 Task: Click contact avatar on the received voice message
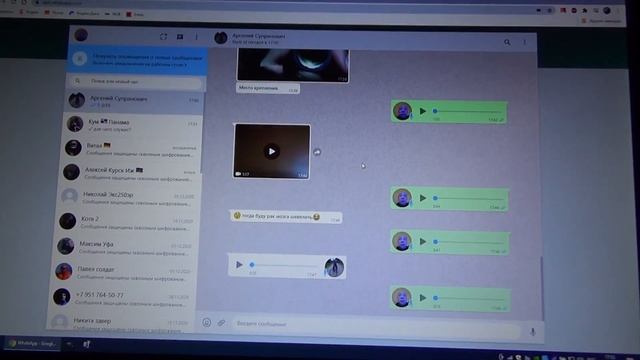[334, 267]
